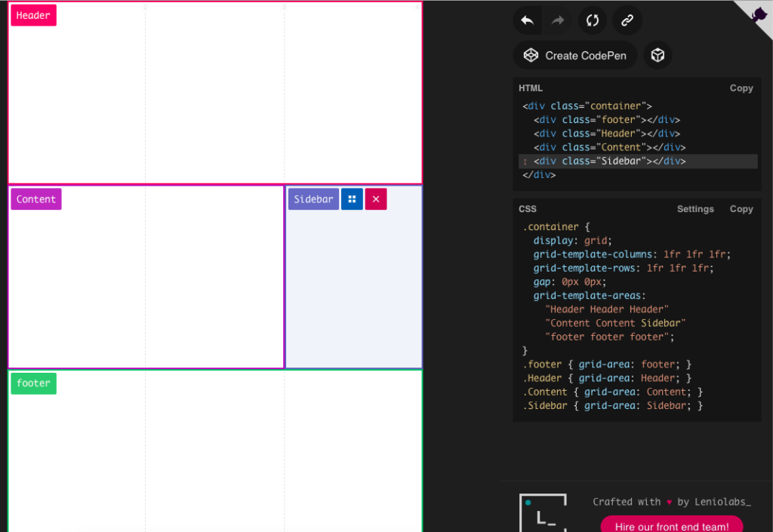Screen dimensions: 773x532
Task: Reset the grid with the refresh icon
Action: 593,20
